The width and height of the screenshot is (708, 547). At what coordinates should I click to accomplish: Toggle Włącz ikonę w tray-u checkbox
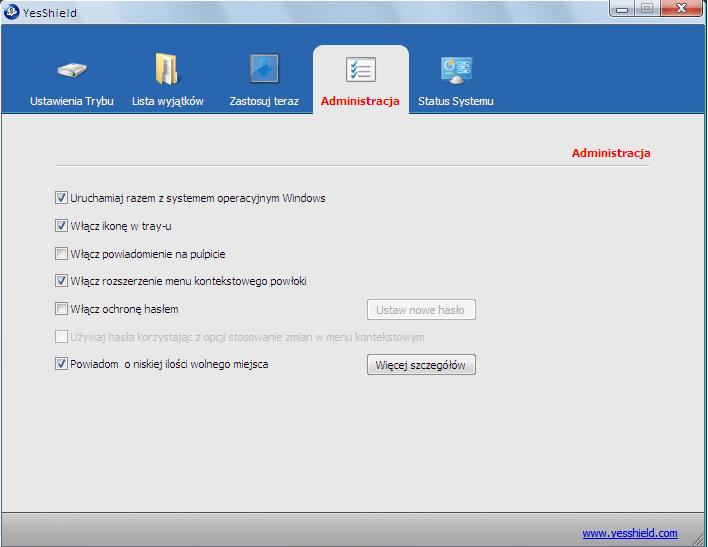point(61,225)
